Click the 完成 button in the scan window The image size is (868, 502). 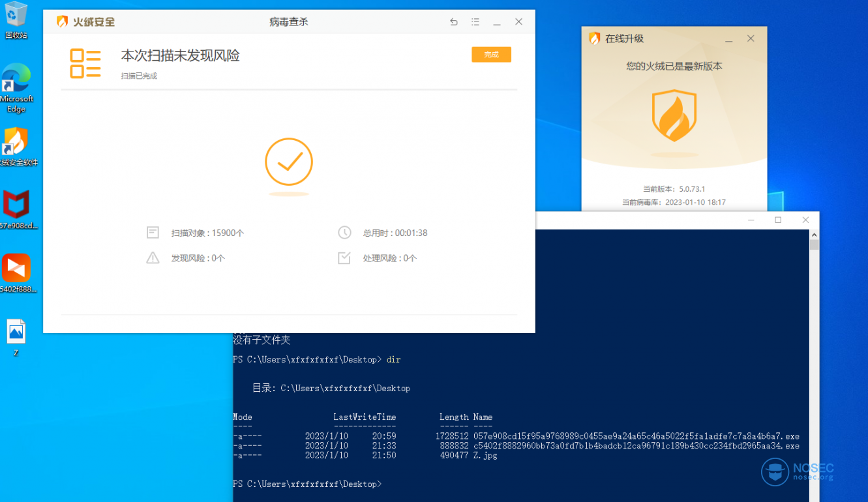click(491, 55)
